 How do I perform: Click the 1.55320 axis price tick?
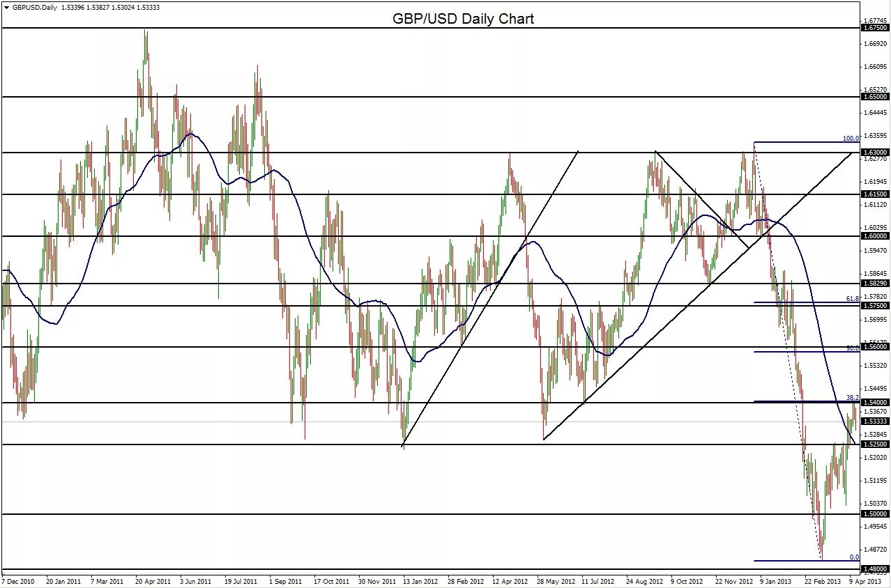876,365
